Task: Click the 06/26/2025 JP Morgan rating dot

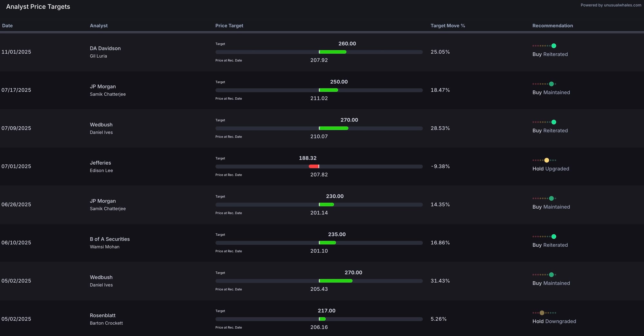Action: (551, 198)
